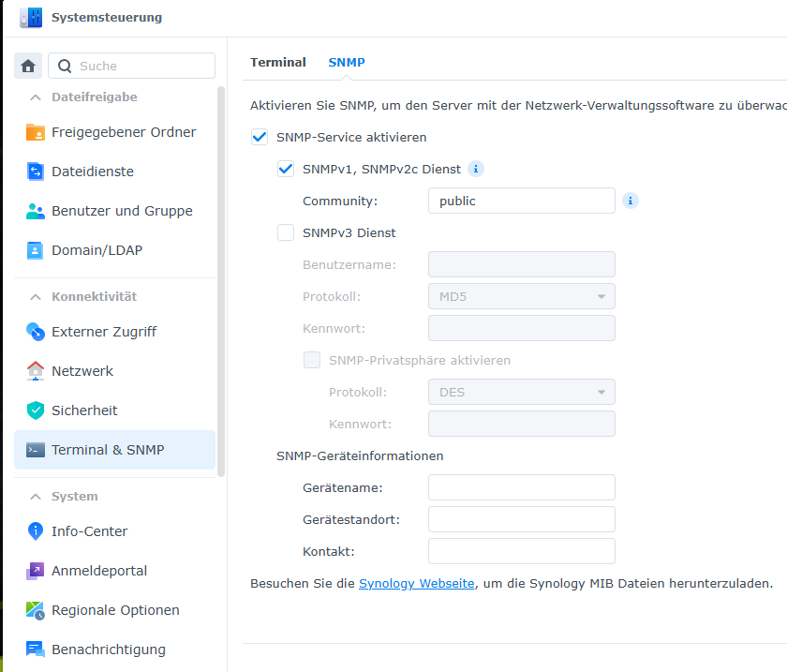Click the Gerätename input field
This screenshot has width=787, height=672.
point(521,487)
